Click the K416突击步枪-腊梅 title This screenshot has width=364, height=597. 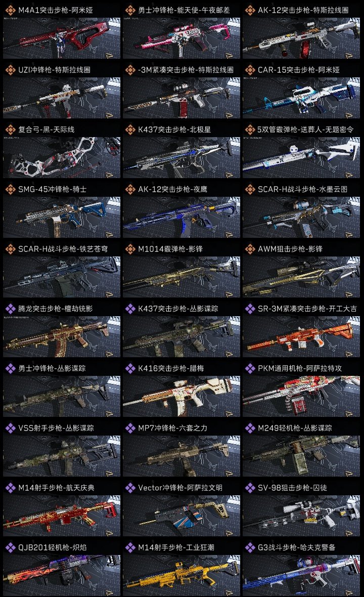coord(171,368)
